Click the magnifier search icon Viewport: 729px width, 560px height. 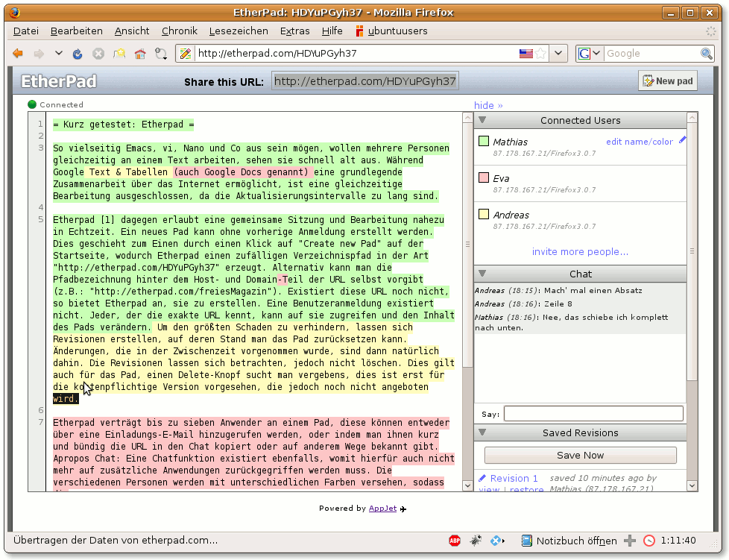tap(706, 54)
